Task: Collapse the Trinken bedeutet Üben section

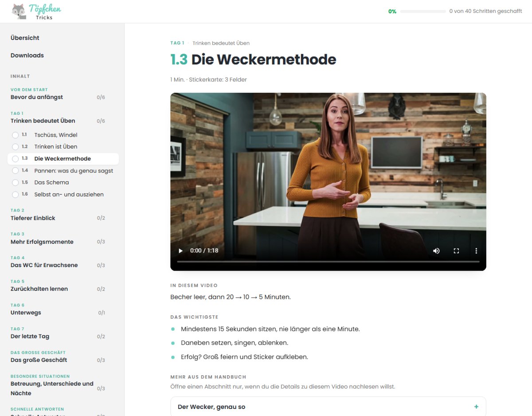Action: pyautogui.click(x=58, y=118)
